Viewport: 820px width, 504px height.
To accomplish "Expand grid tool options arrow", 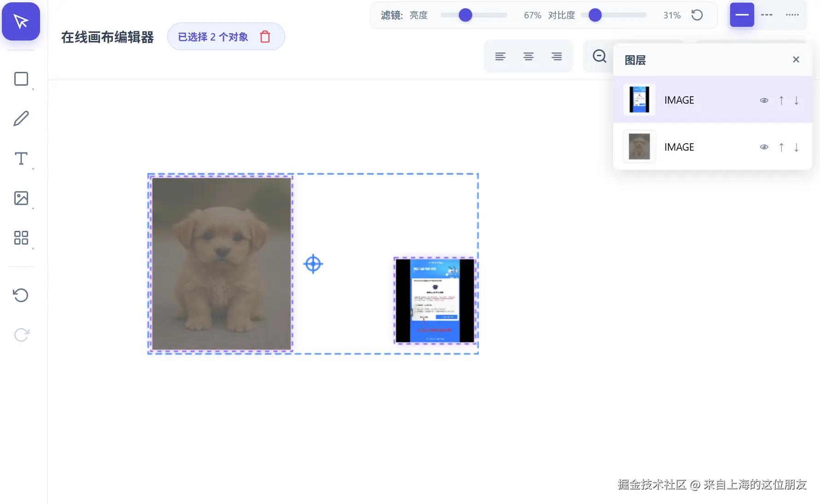I will tap(33, 249).
